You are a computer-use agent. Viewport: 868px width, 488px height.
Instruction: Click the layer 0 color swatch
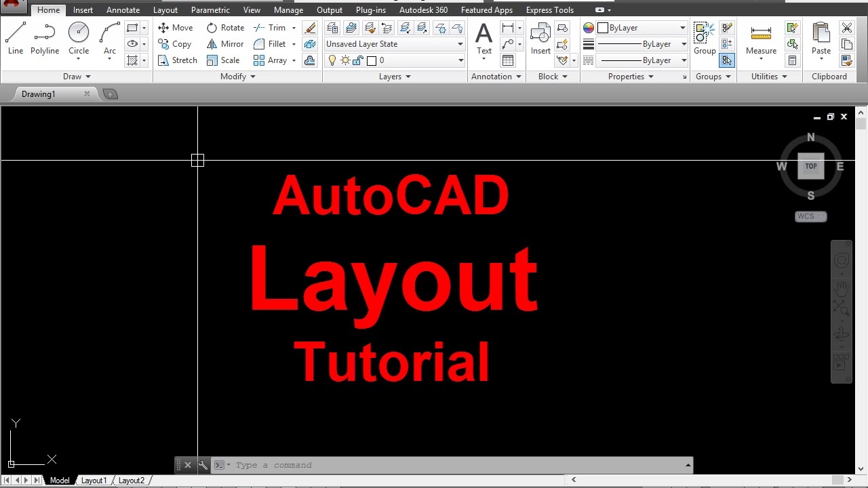click(x=371, y=60)
